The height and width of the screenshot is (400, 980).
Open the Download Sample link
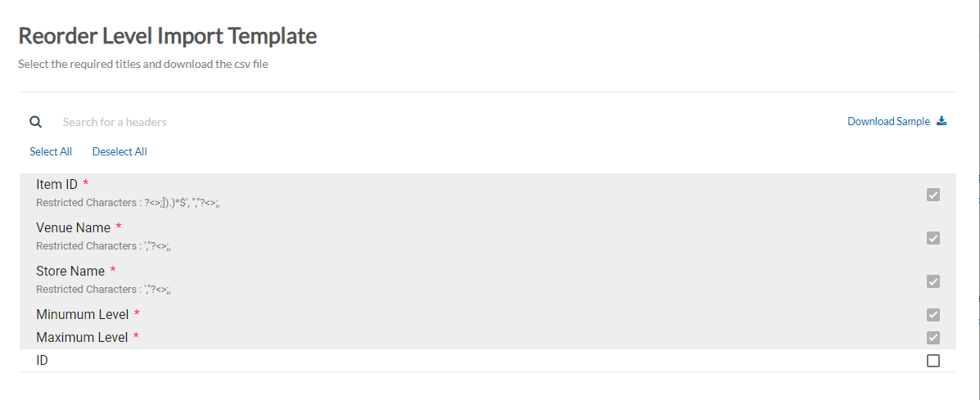(888, 121)
